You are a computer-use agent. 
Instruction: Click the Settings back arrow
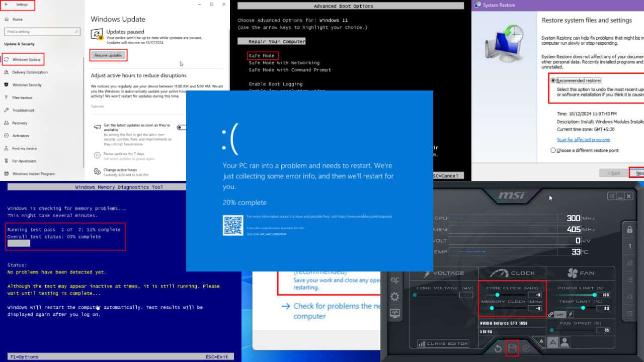(7, 5)
